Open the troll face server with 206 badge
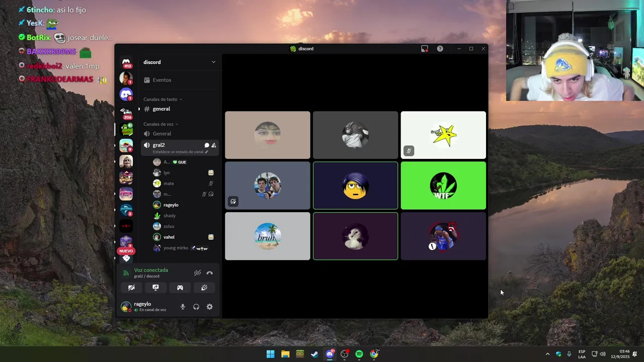The image size is (644, 362). click(x=126, y=113)
